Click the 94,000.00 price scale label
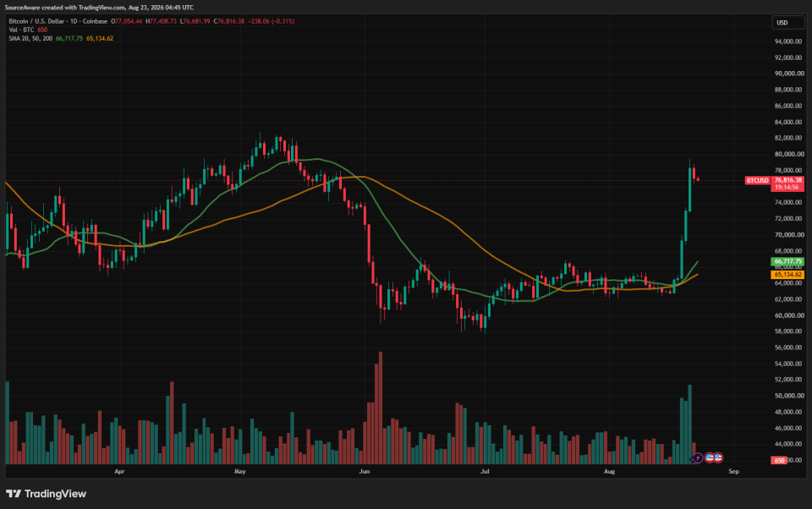812x509 pixels. point(788,41)
